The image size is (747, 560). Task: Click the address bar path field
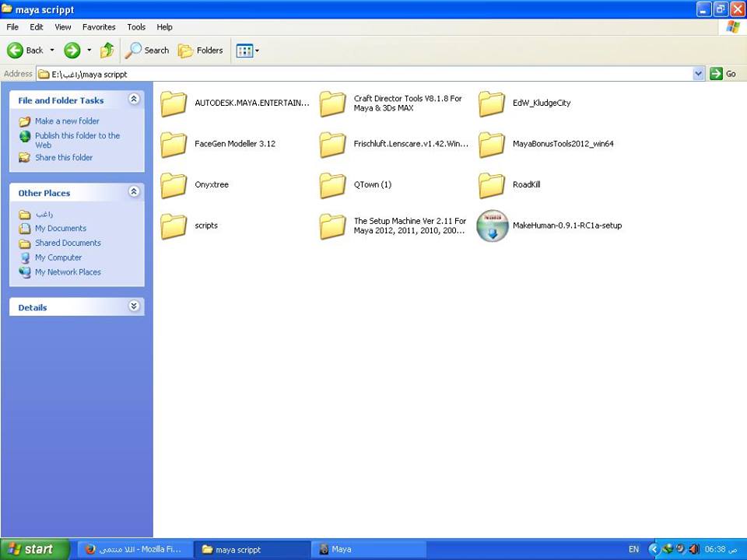364,74
